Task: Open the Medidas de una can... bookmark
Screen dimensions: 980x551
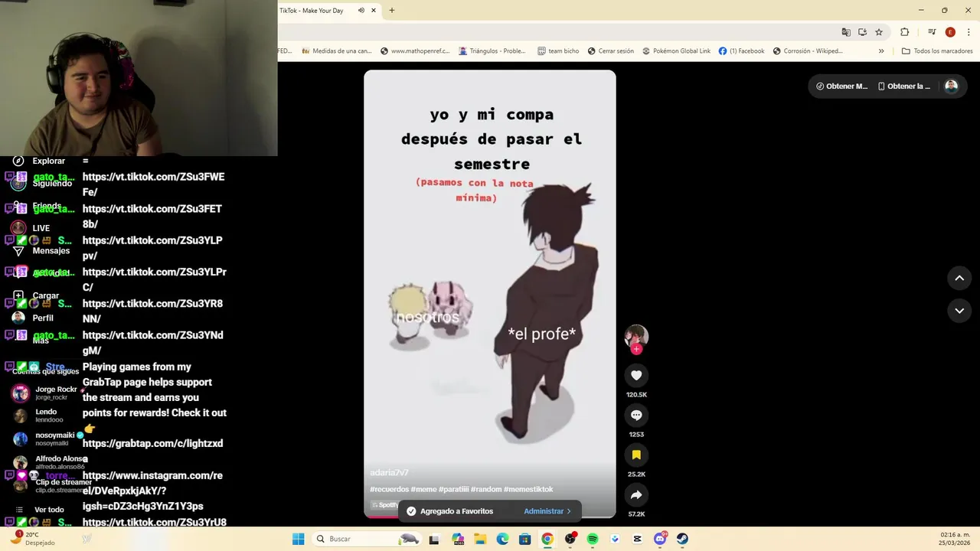Action: coord(337,51)
